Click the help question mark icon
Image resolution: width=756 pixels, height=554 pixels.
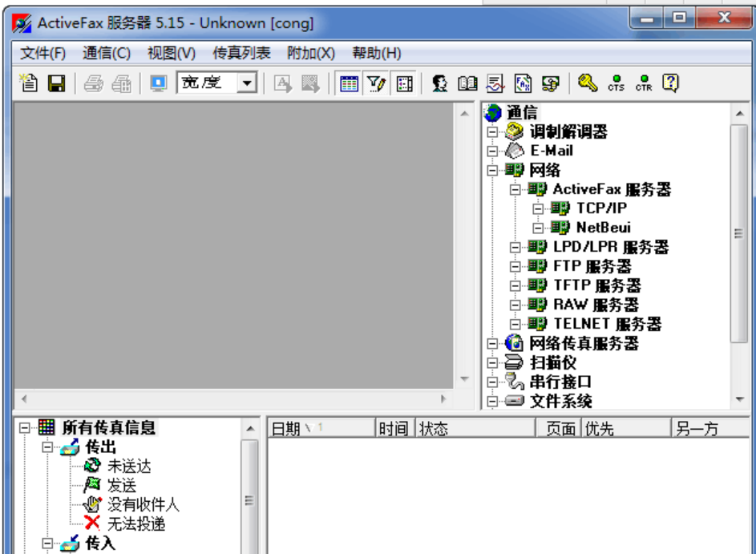coord(671,83)
